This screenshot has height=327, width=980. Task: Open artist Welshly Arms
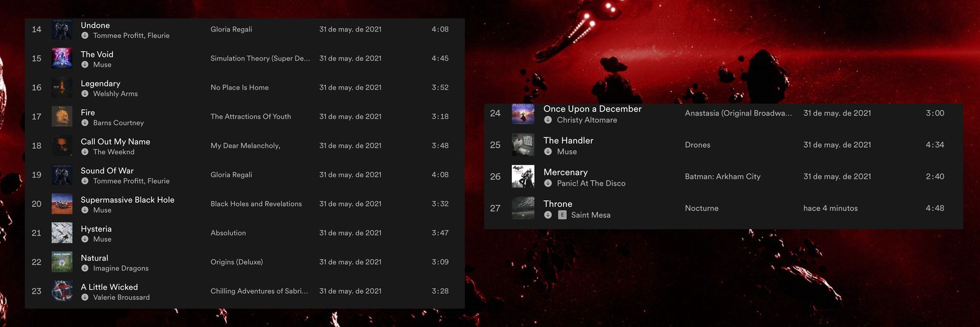point(115,94)
